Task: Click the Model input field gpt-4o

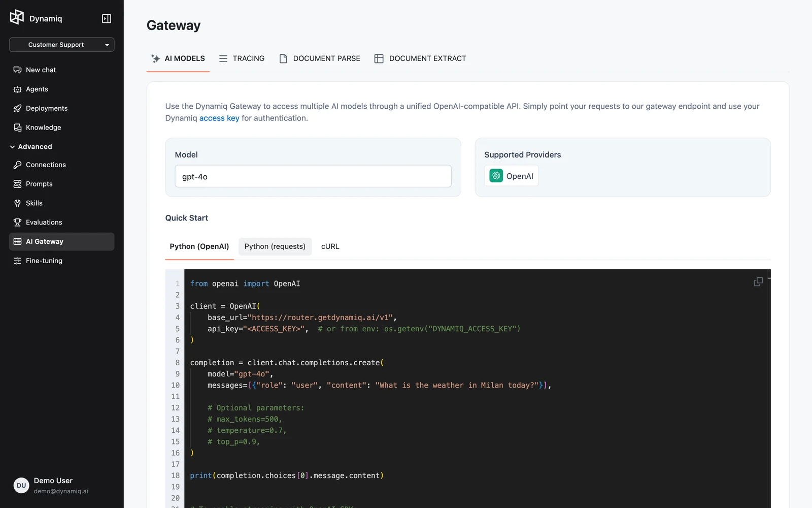Action: (x=313, y=176)
